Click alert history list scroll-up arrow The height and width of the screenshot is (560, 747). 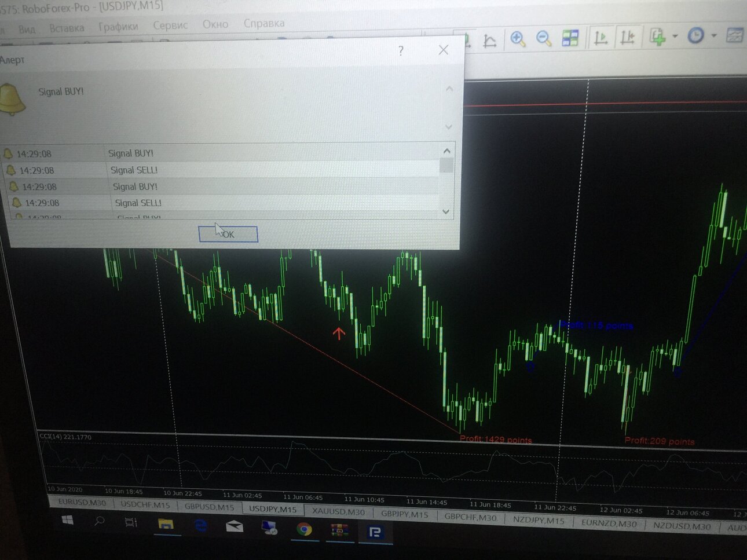coord(446,151)
